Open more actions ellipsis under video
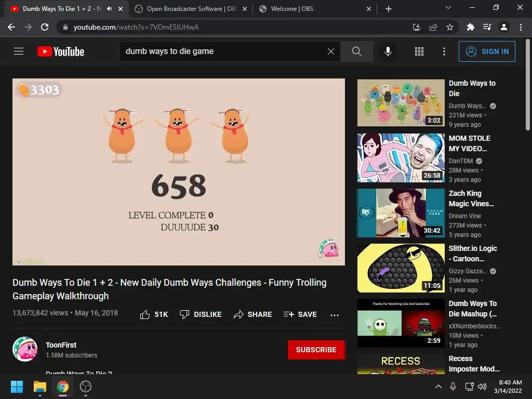The image size is (532, 399). click(335, 315)
